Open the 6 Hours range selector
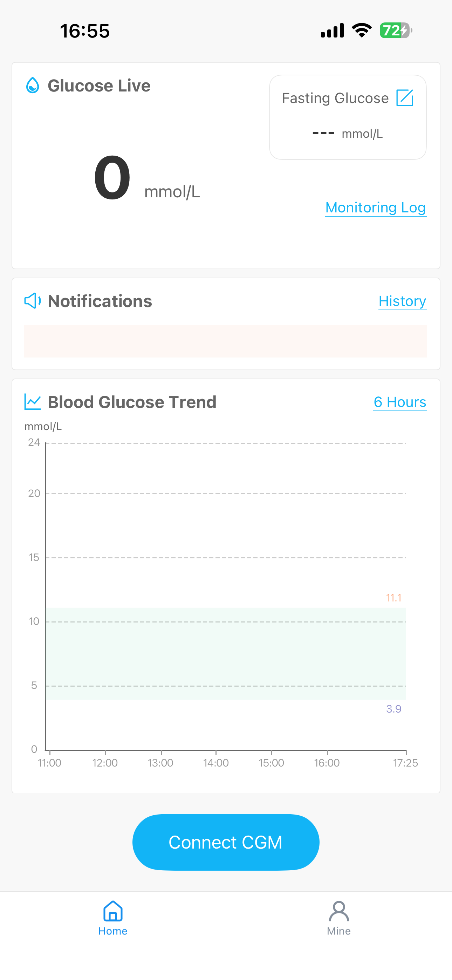Screen dimensions: 452x980 [x=400, y=402]
